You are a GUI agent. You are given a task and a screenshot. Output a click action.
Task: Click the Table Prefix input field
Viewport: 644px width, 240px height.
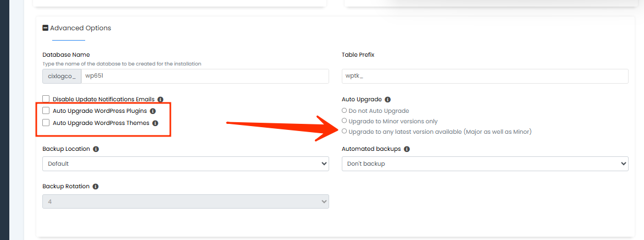pyautogui.click(x=485, y=76)
